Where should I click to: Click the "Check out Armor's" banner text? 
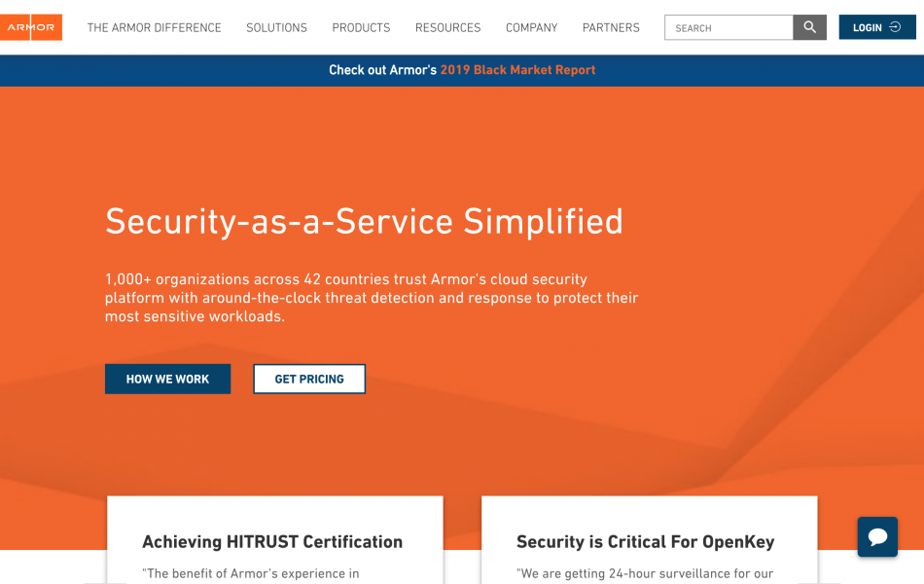(x=383, y=70)
